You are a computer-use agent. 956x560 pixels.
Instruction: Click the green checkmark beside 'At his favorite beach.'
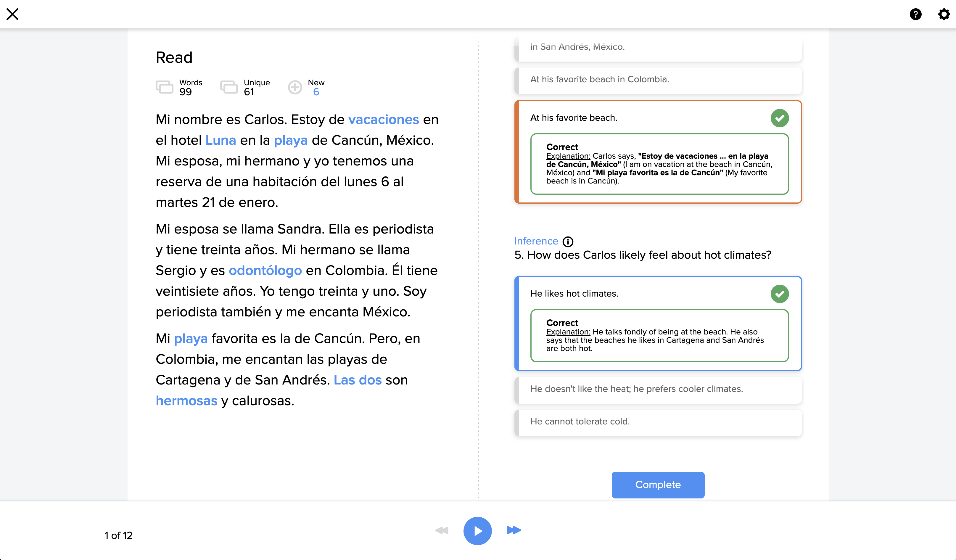(780, 118)
